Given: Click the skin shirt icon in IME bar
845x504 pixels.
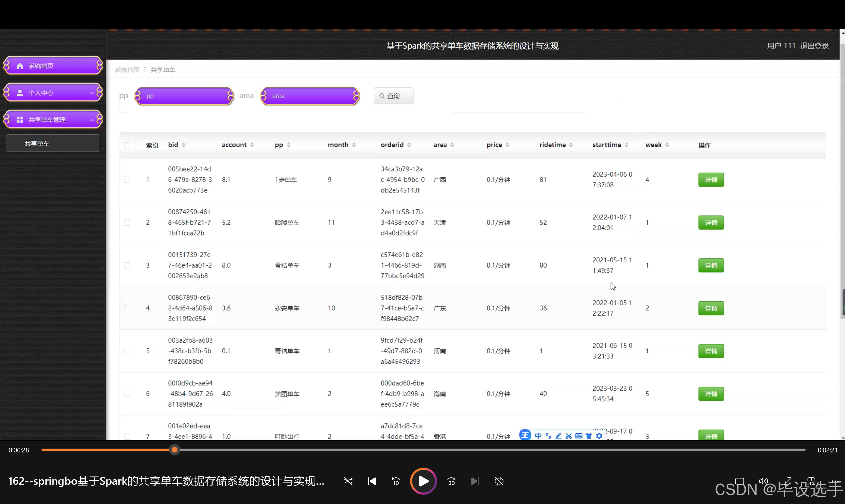Looking at the screenshot, I should 589,436.
